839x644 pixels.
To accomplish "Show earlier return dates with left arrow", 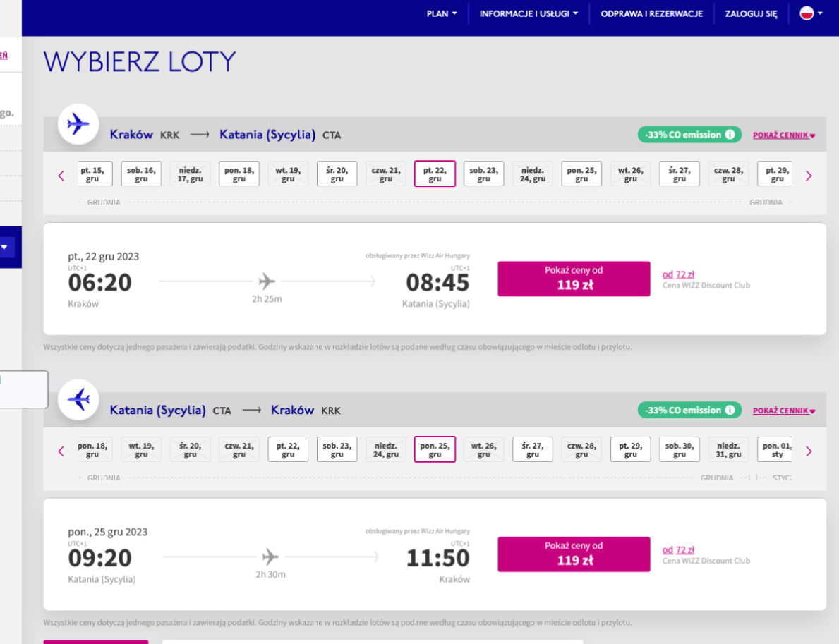I will (61, 451).
